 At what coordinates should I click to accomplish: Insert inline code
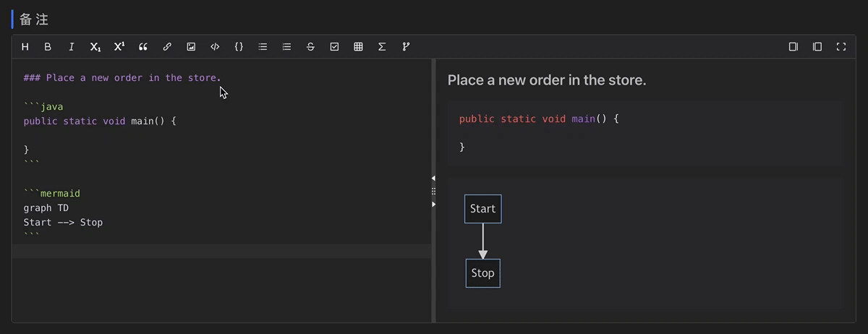point(215,47)
